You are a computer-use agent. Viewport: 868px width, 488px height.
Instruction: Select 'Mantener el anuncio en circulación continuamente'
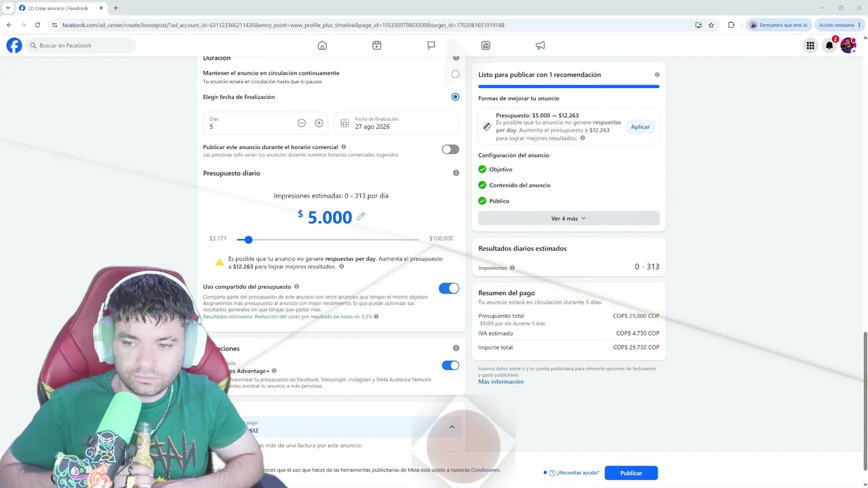pyautogui.click(x=455, y=74)
